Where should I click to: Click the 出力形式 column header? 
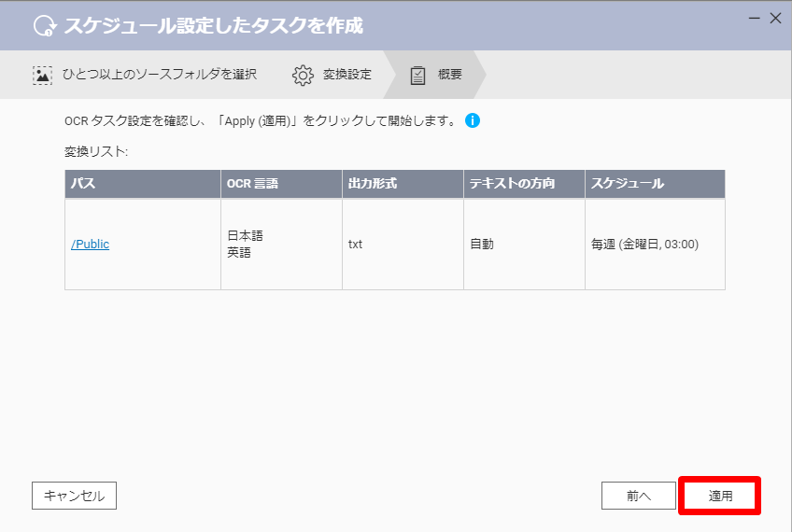403,184
